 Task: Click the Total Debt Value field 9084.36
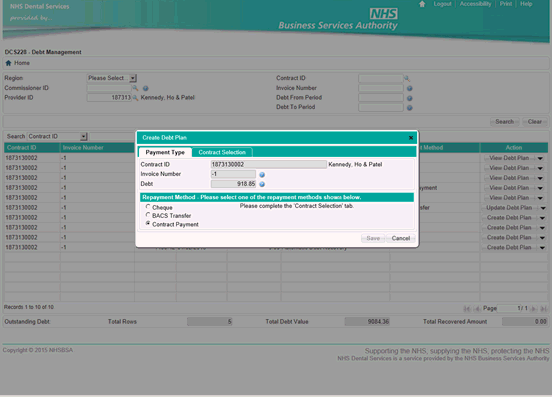click(x=367, y=321)
